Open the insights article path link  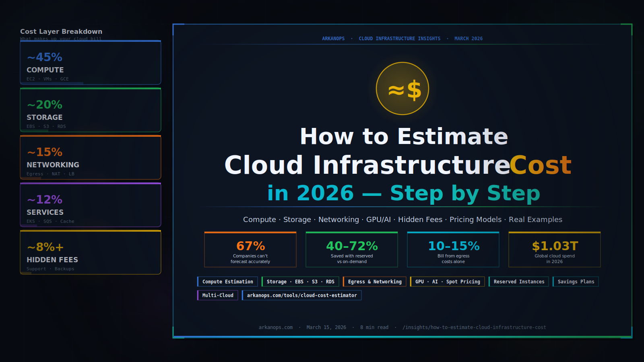coord(475,327)
